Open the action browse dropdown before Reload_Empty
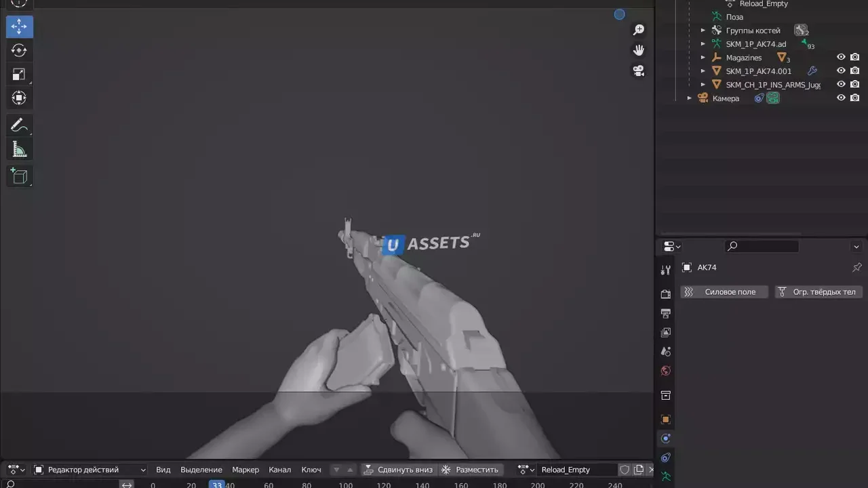Screen dimensions: 868x488 526,469
